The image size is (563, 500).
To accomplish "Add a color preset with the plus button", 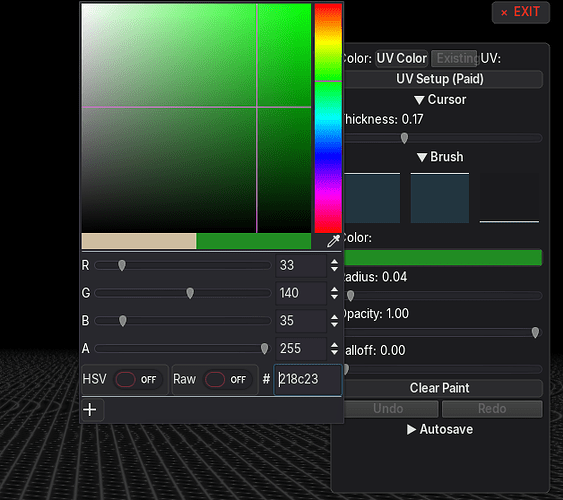I will click(x=90, y=410).
